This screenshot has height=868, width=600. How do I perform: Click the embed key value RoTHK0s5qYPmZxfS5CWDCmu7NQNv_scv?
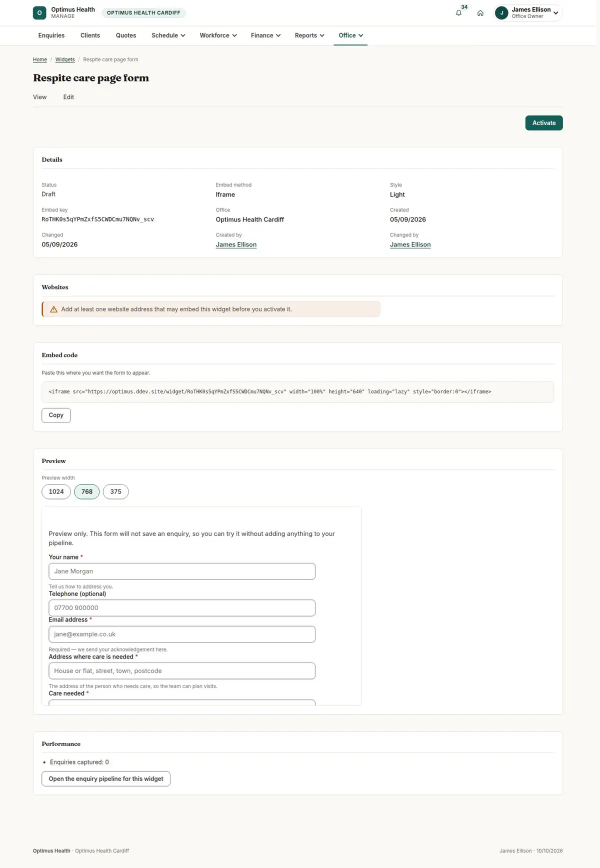point(98,219)
